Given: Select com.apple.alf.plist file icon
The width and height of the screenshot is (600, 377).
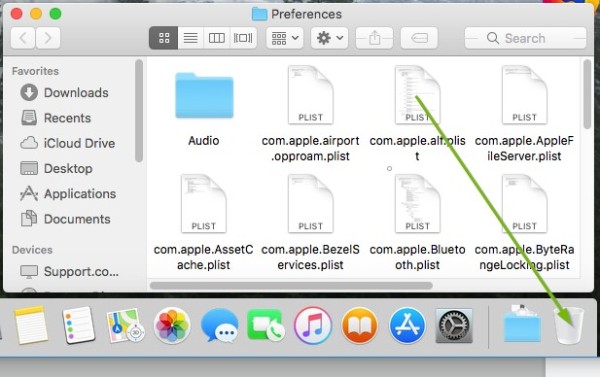Looking at the screenshot, I should tap(417, 95).
